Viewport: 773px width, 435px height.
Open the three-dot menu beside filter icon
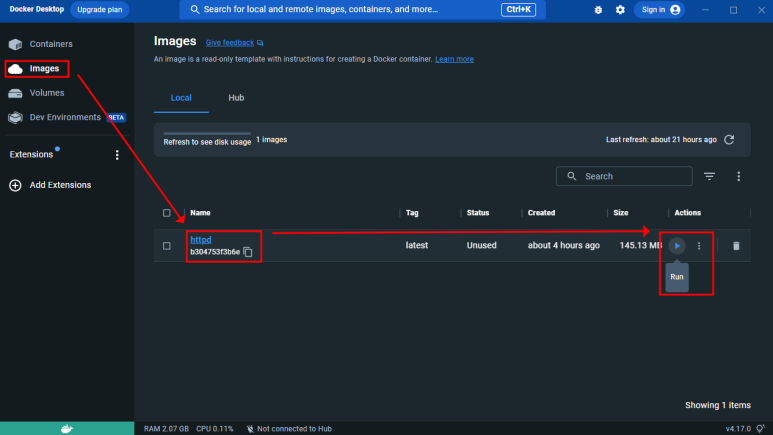coord(738,176)
